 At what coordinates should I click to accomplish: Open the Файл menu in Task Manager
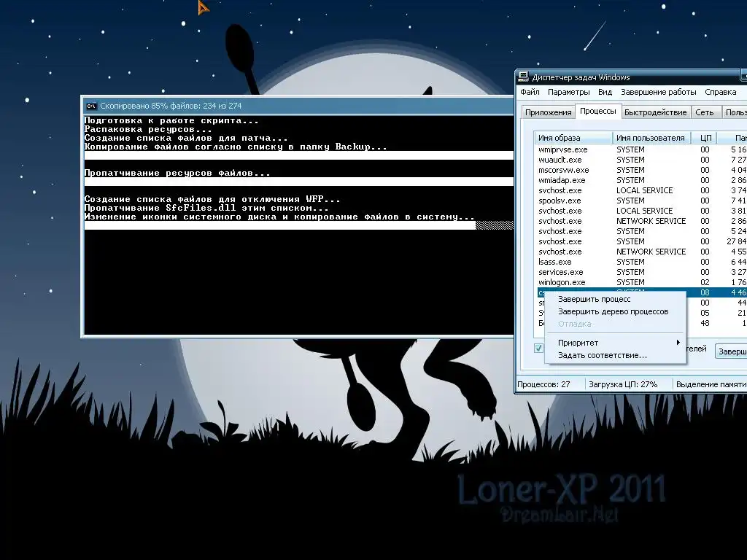[530, 92]
